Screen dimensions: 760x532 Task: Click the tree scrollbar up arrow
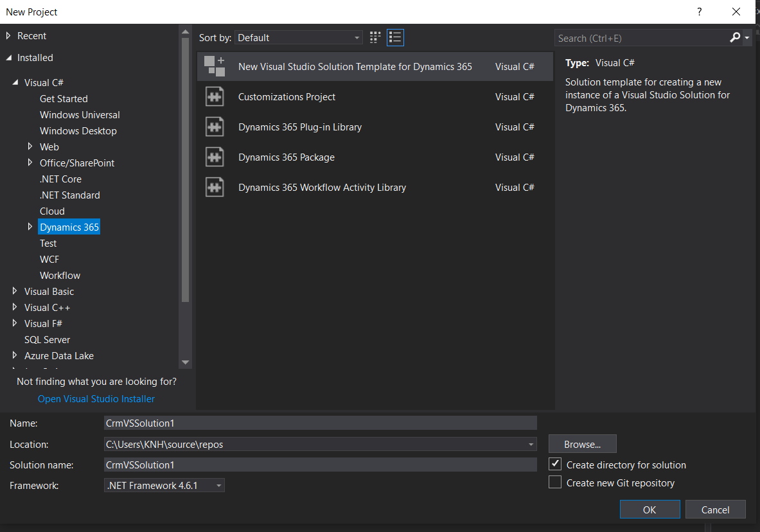185,31
